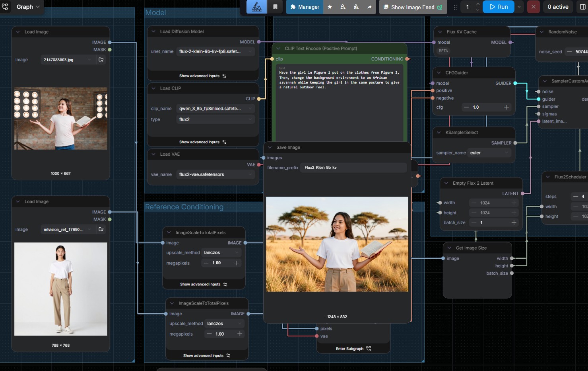Increase the cfg value with the plus button
The image size is (588, 371).
506,107
